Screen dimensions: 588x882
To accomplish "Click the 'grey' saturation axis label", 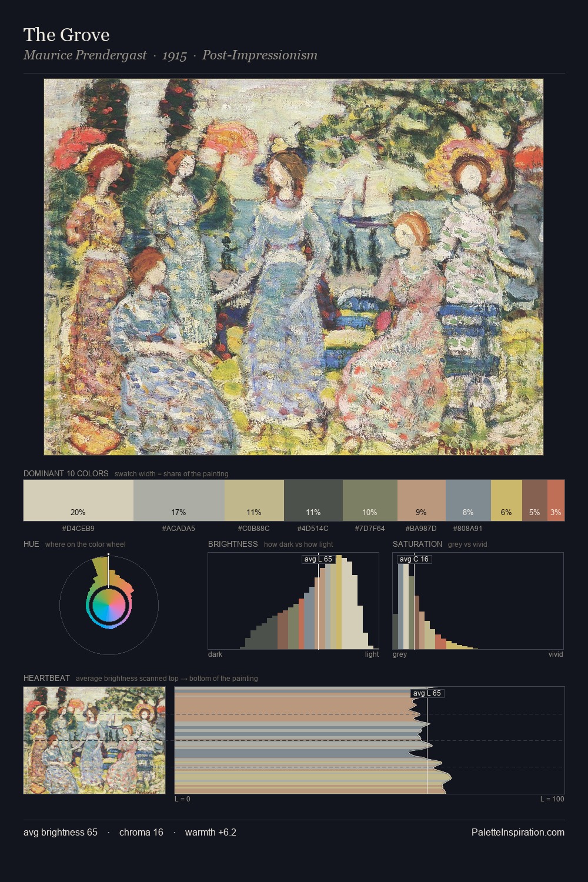I will (x=400, y=654).
